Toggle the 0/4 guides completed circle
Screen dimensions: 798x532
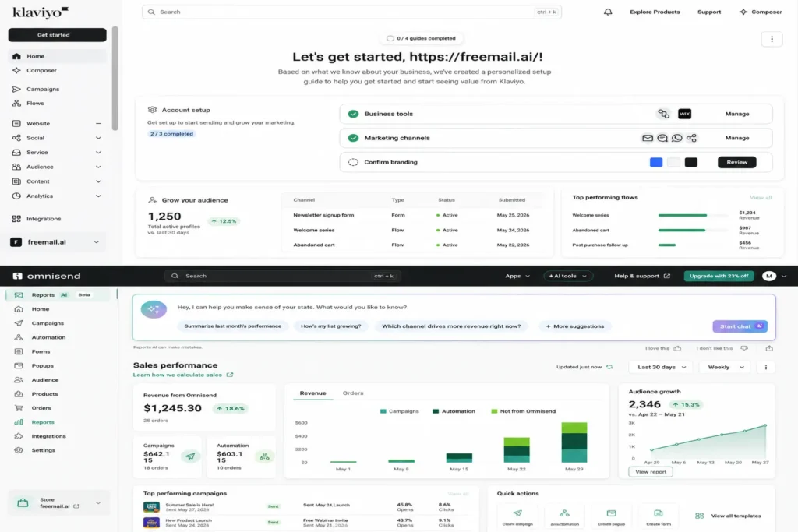(390, 38)
